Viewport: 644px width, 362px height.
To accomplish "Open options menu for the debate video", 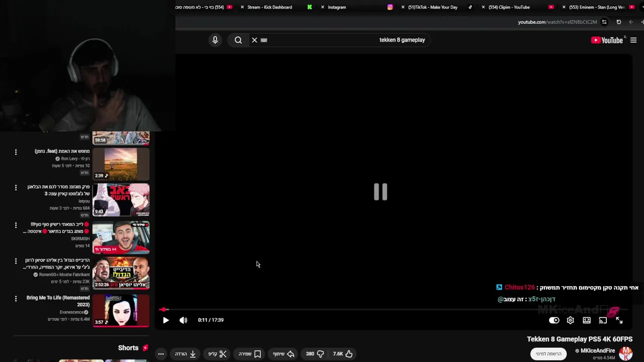I will click(x=16, y=261).
